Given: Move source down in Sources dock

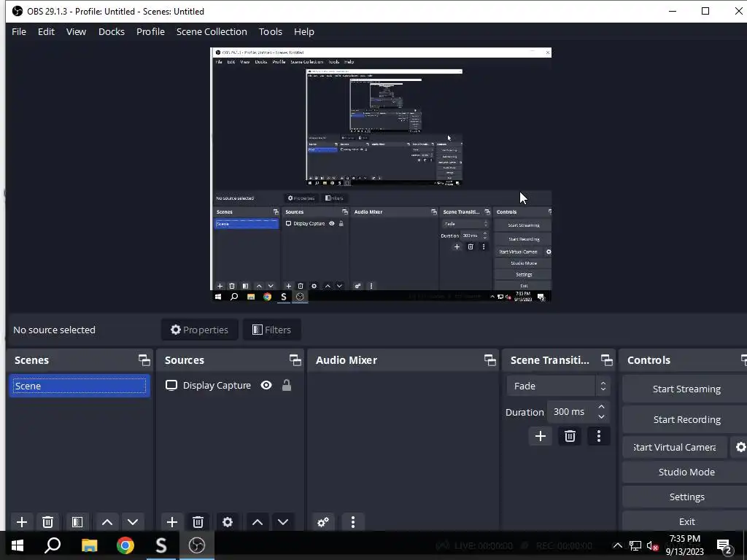Looking at the screenshot, I should click(x=283, y=522).
